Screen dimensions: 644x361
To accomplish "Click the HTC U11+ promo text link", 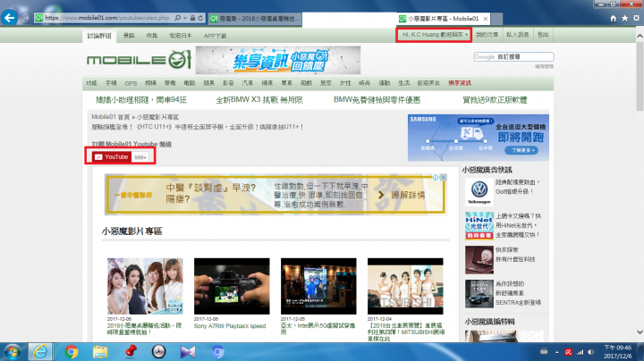I will 198,127.
